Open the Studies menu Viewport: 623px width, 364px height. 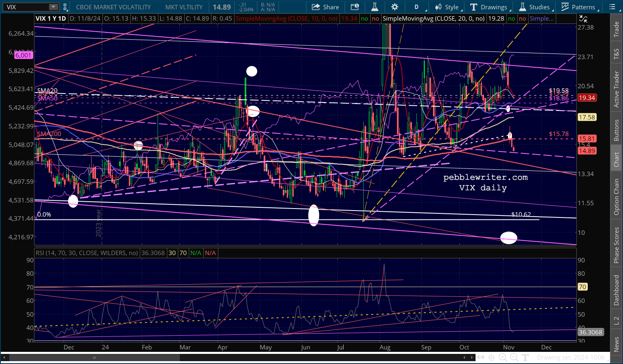(x=535, y=7)
